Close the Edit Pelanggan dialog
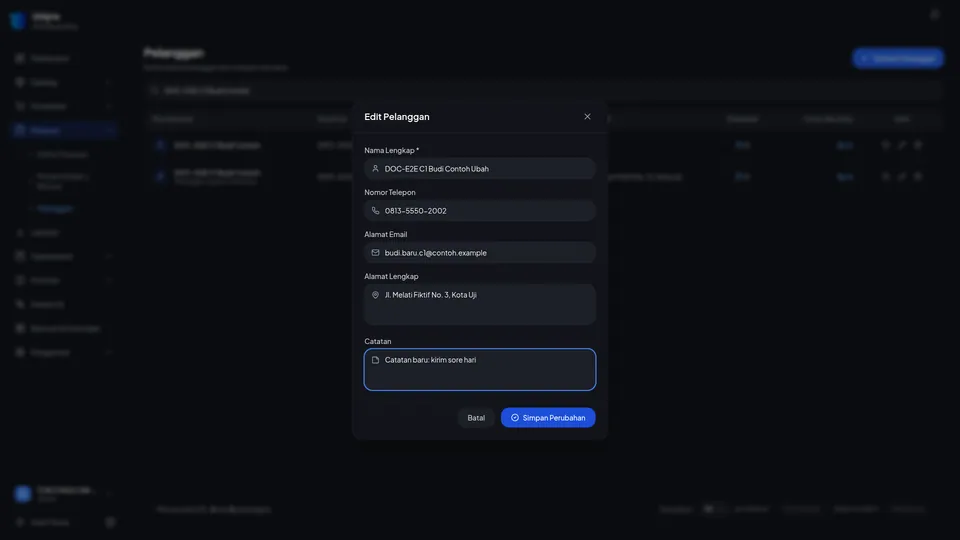Viewport: 960px width, 540px height. click(x=587, y=116)
